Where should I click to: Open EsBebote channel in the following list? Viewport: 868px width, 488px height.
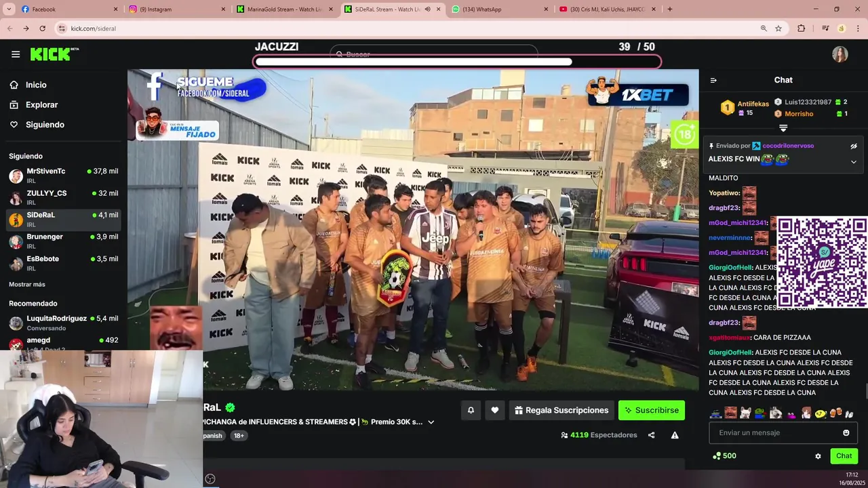[64, 263]
